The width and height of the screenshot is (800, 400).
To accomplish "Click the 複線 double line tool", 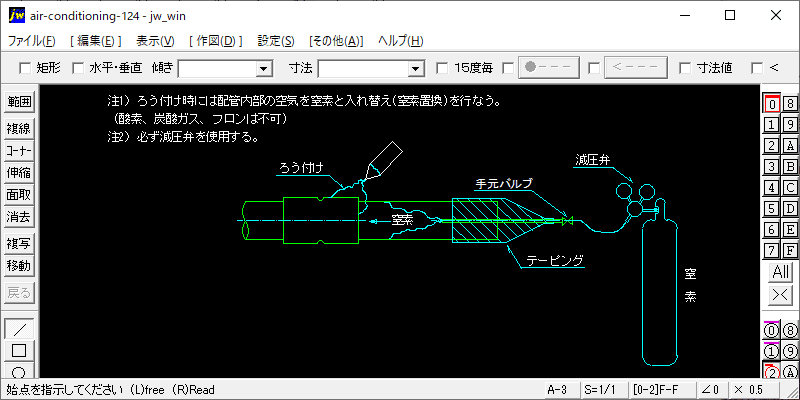I will (19, 129).
